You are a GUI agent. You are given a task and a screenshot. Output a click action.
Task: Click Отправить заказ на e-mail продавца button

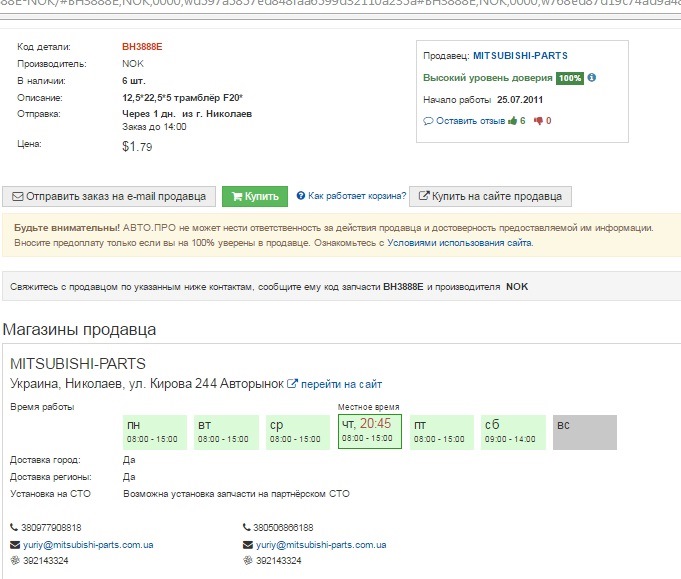click(x=109, y=196)
